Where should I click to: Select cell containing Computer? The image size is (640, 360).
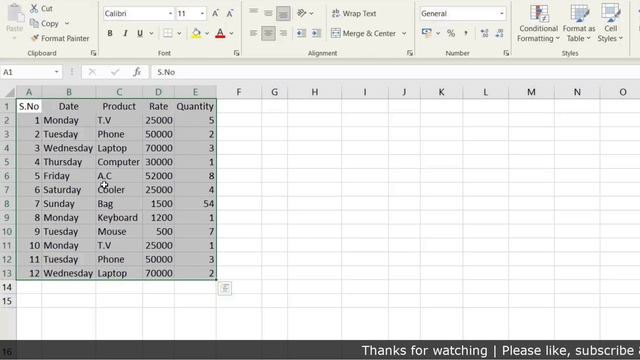[x=119, y=162]
